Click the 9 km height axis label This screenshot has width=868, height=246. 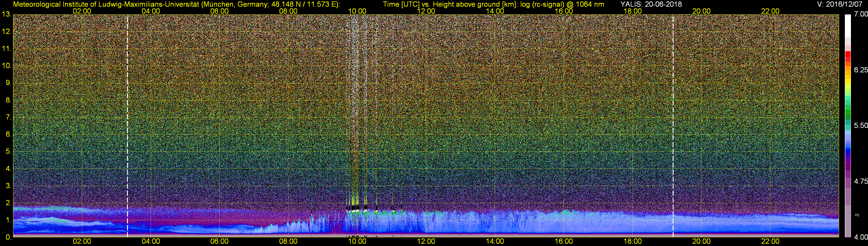[8, 83]
